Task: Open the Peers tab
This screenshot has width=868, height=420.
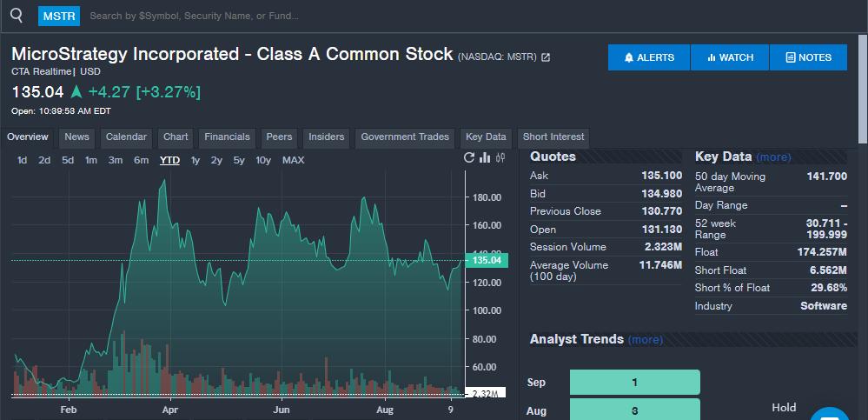Action: (x=279, y=137)
